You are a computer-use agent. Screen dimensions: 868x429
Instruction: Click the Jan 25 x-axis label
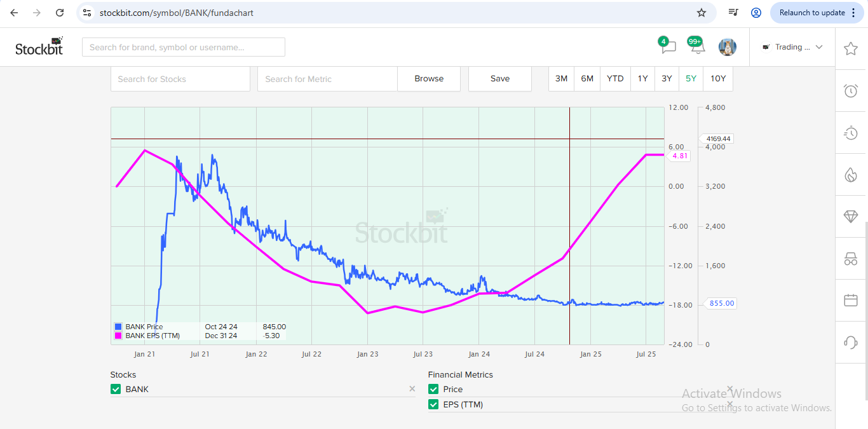[590, 354]
